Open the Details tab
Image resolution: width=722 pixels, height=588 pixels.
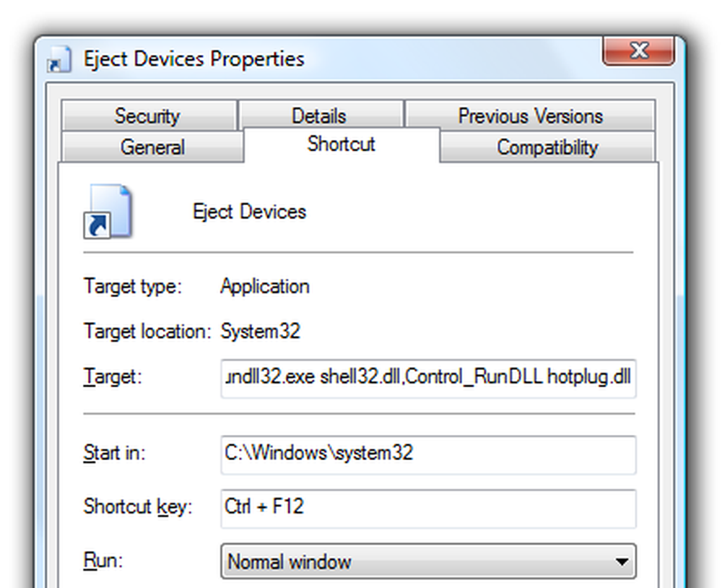click(320, 115)
